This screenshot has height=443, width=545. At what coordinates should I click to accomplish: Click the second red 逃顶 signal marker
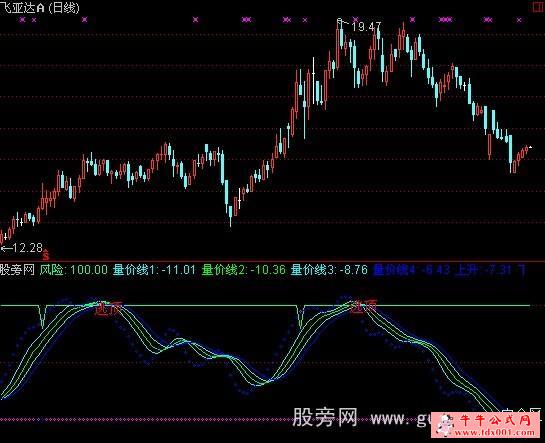point(363,306)
